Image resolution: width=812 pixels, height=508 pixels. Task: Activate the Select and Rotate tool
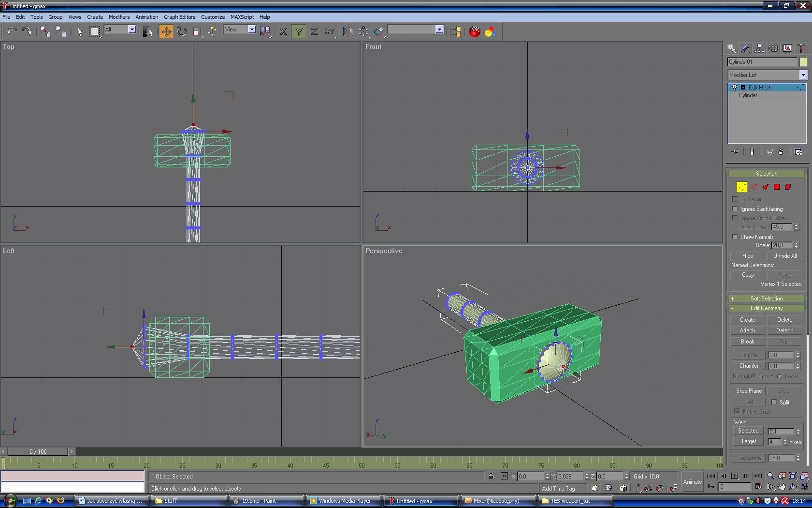tap(181, 31)
